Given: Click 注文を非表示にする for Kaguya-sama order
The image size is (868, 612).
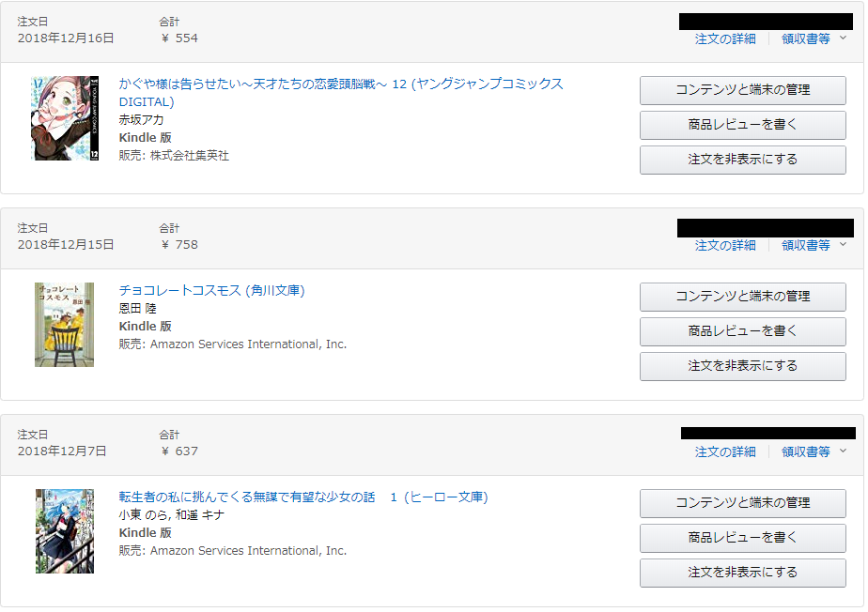Looking at the screenshot, I should (742, 160).
